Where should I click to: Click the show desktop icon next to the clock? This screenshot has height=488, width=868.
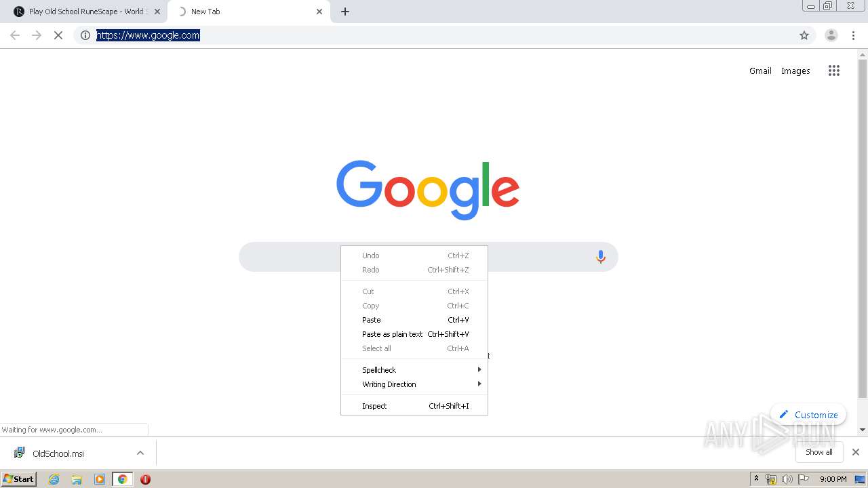pos(860,479)
